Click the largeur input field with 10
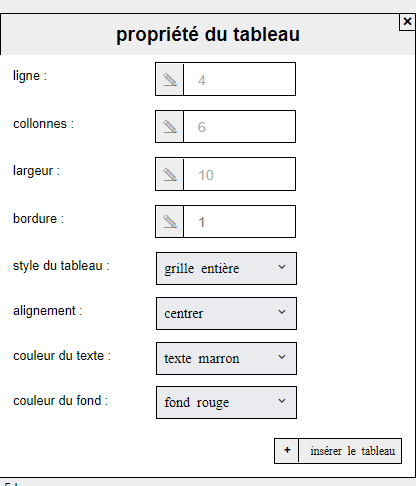Image resolution: width=416 pixels, height=486 pixels. point(239,174)
